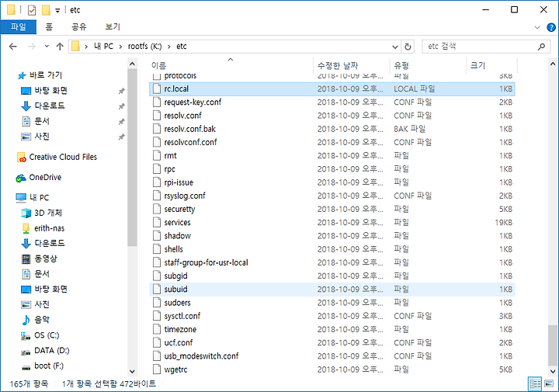Select the shadow file icon
559x392 pixels.
157,236
